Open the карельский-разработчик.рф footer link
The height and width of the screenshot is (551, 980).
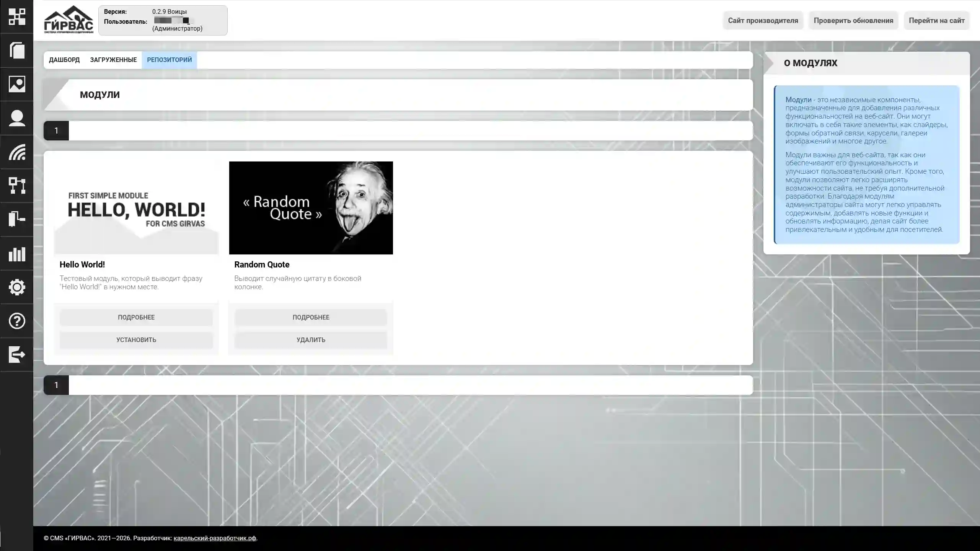click(x=215, y=538)
